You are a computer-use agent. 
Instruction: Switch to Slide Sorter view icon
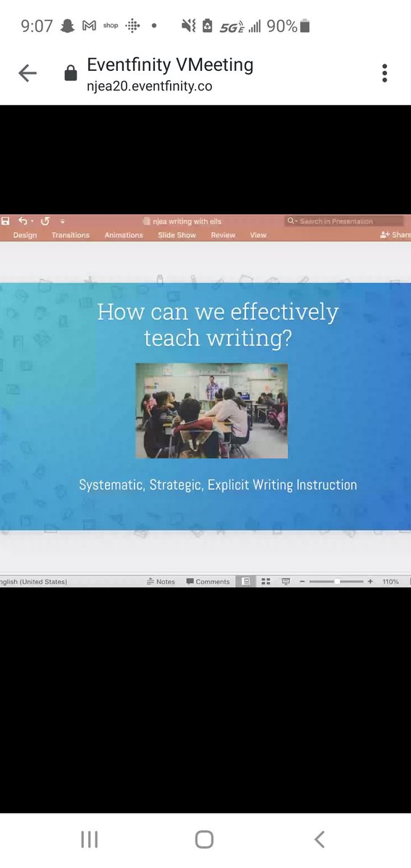point(266,582)
